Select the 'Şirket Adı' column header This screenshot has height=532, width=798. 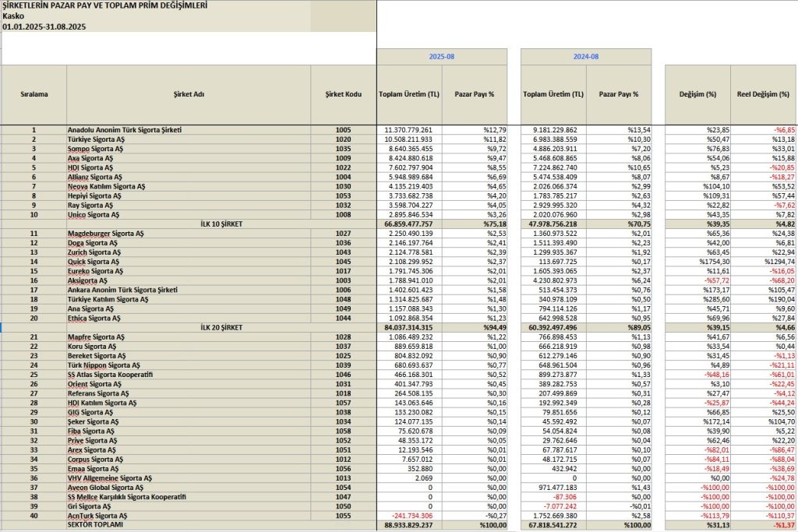189,94
